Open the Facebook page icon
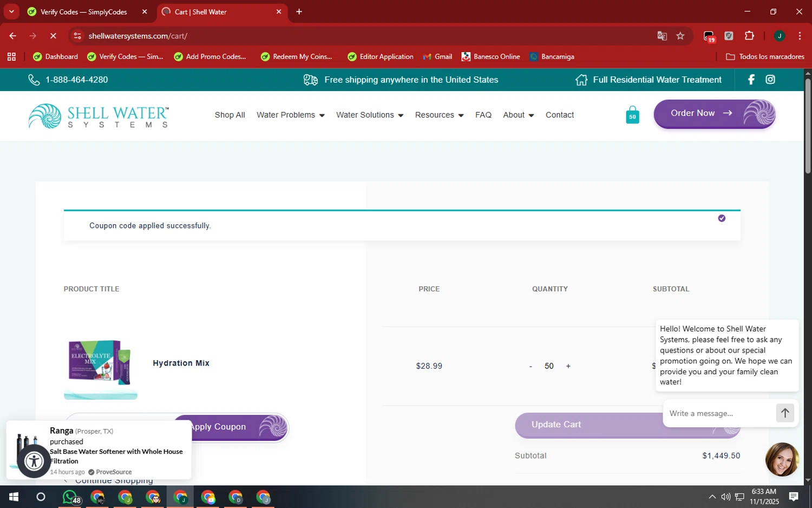The height and width of the screenshot is (508, 812). click(x=751, y=80)
